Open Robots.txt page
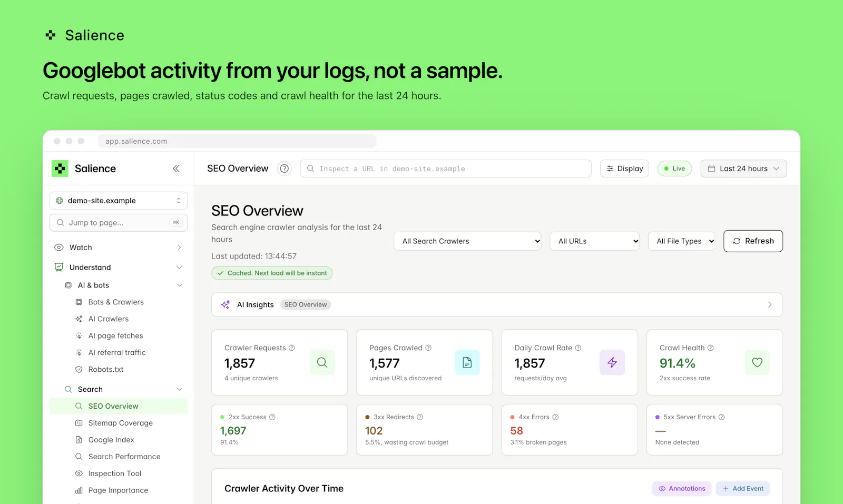Viewport: 843px width, 504px height. [x=106, y=370]
